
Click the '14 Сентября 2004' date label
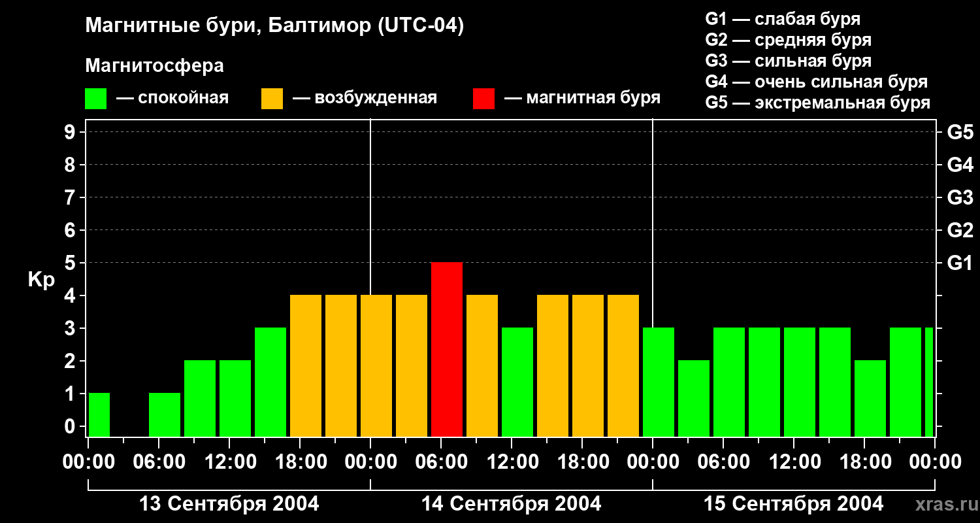(512, 504)
